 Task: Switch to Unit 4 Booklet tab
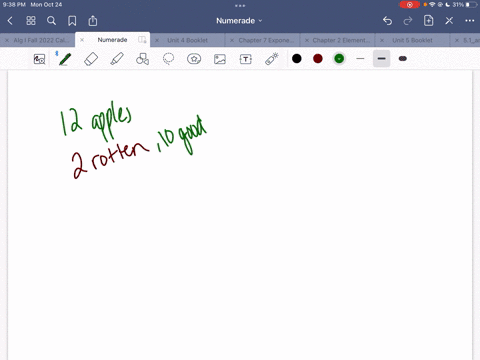pos(187,40)
